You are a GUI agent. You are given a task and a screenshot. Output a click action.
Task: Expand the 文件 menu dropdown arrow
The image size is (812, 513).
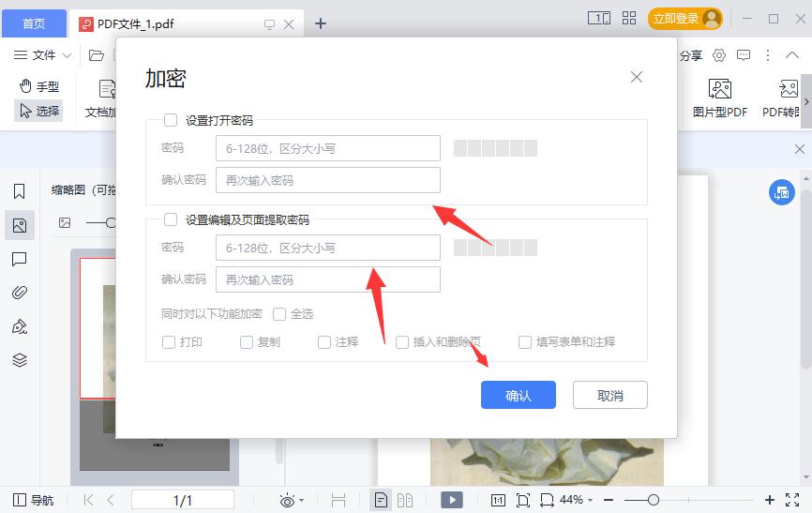(67, 55)
